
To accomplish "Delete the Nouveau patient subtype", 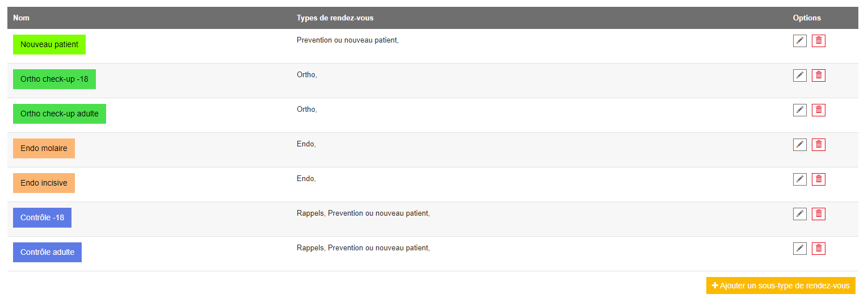I will pos(819,41).
